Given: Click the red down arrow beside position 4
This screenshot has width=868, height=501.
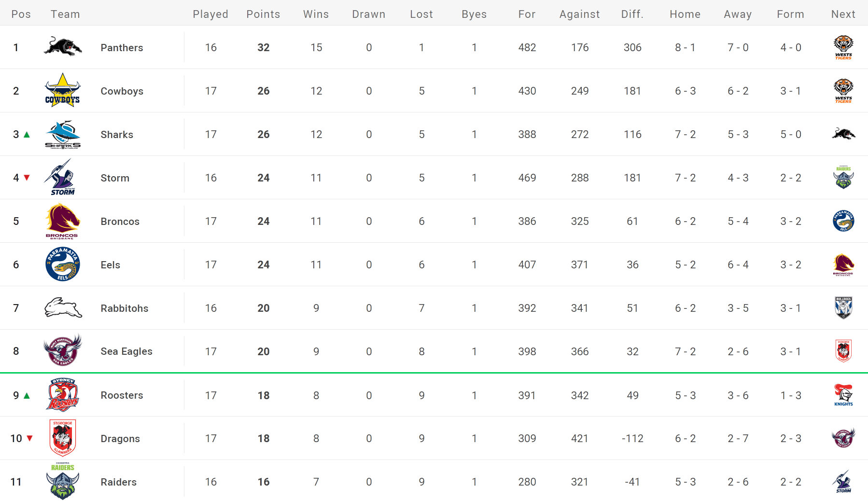Looking at the screenshot, I should coord(27,178).
